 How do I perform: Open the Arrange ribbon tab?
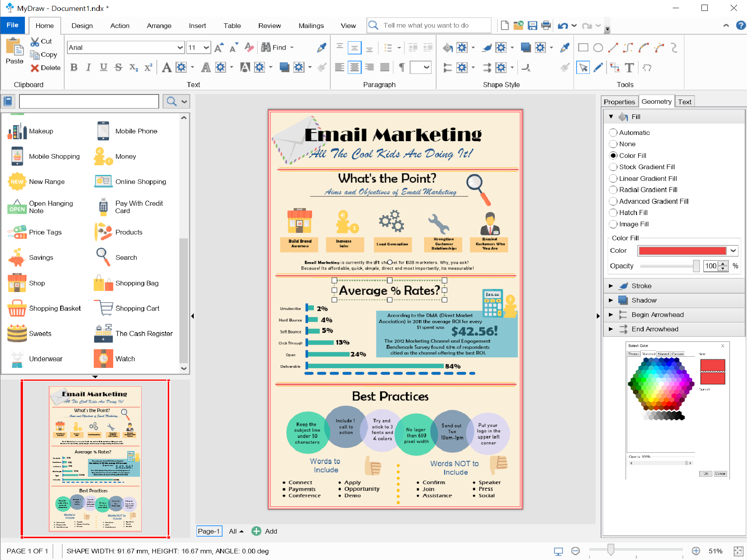(159, 26)
